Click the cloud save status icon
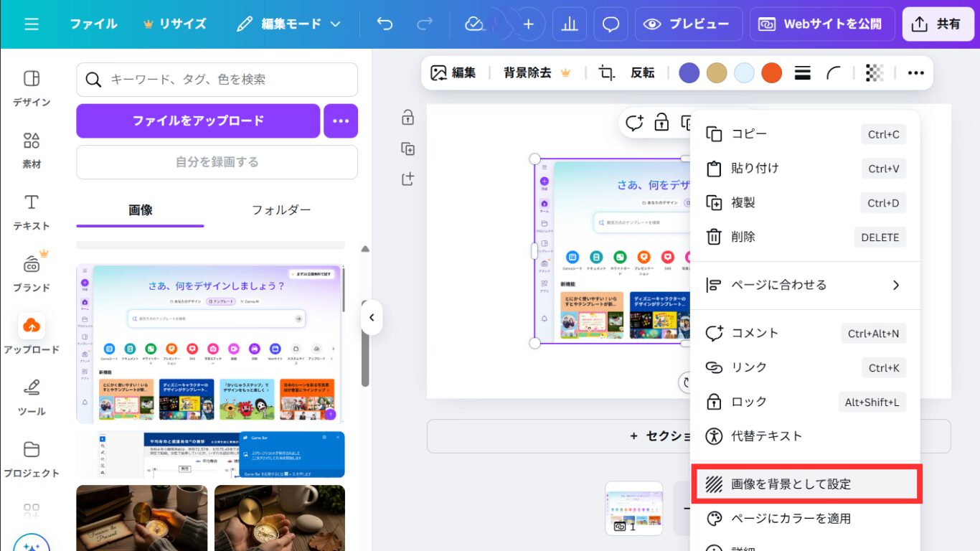Image resolution: width=980 pixels, height=551 pixels. click(x=474, y=24)
